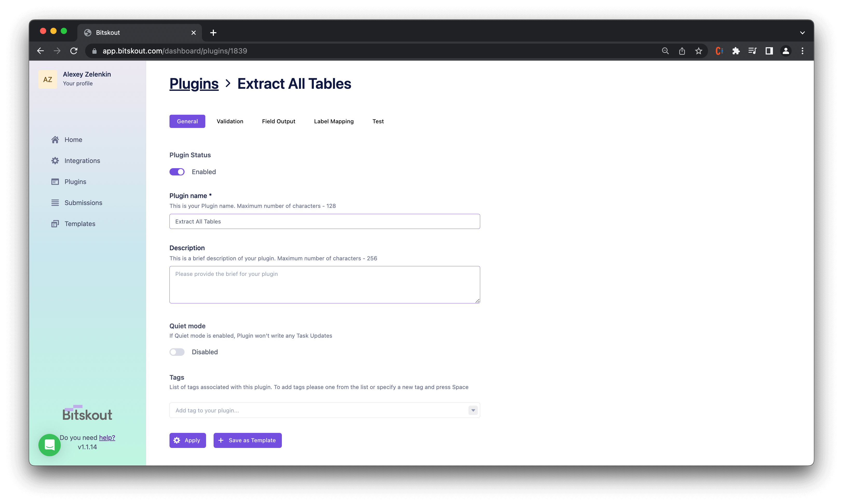
Task: Switch to the Field Output tab
Action: coord(278,121)
